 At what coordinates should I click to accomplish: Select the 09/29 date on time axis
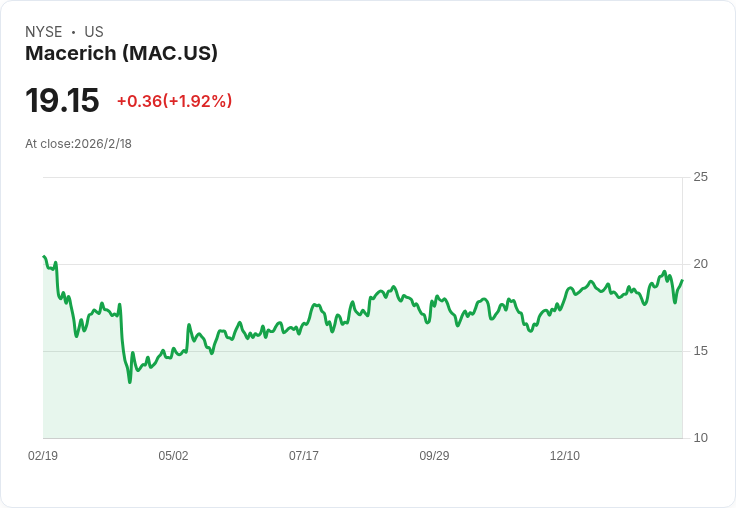tap(434, 456)
